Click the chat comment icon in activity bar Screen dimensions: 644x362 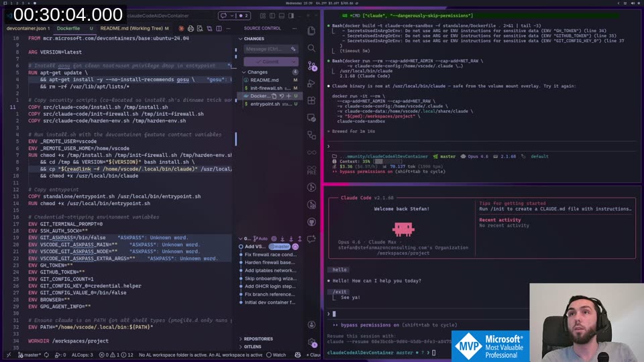312,239
